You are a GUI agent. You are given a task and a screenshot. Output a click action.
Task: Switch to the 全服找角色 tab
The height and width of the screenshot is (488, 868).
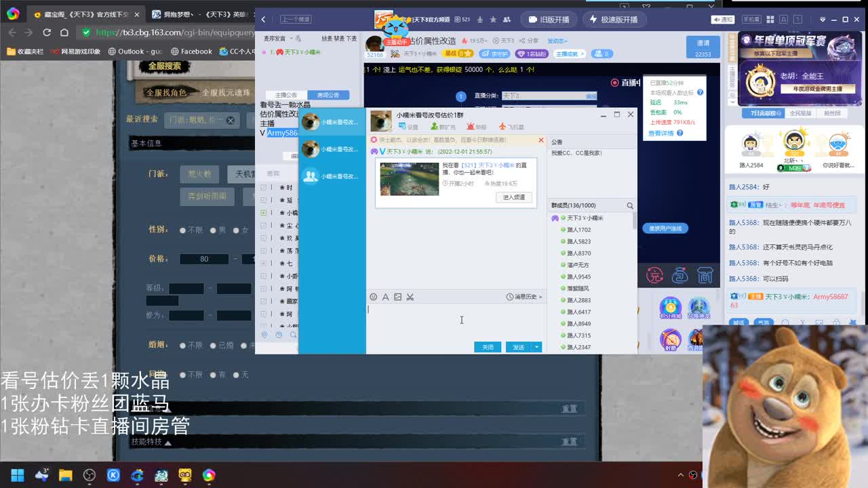(x=166, y=93)
